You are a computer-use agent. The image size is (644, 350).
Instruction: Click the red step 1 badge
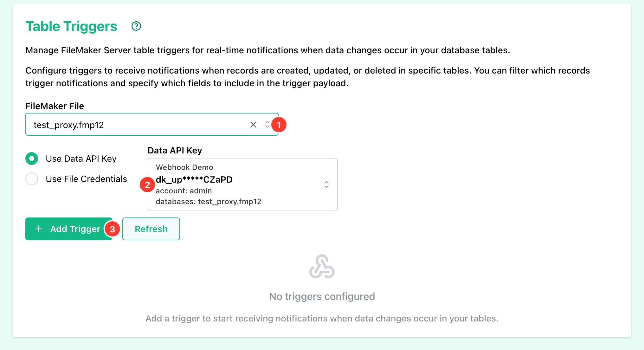pos(279,125)
